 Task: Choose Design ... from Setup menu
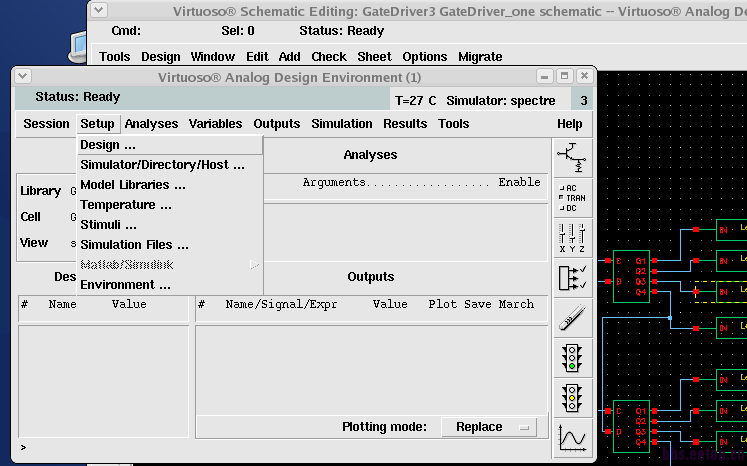[170, 145]
